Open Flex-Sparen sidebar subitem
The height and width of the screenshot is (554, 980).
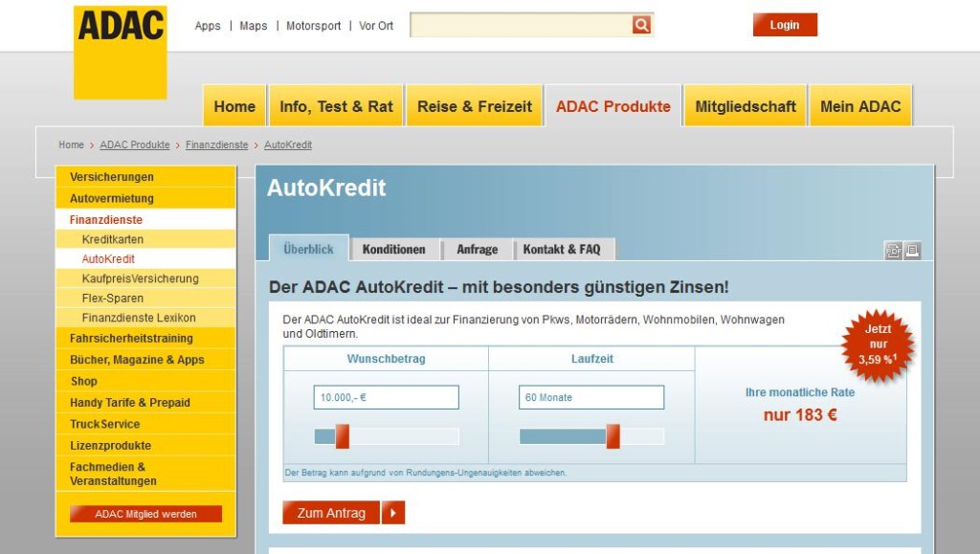[145, 298]
